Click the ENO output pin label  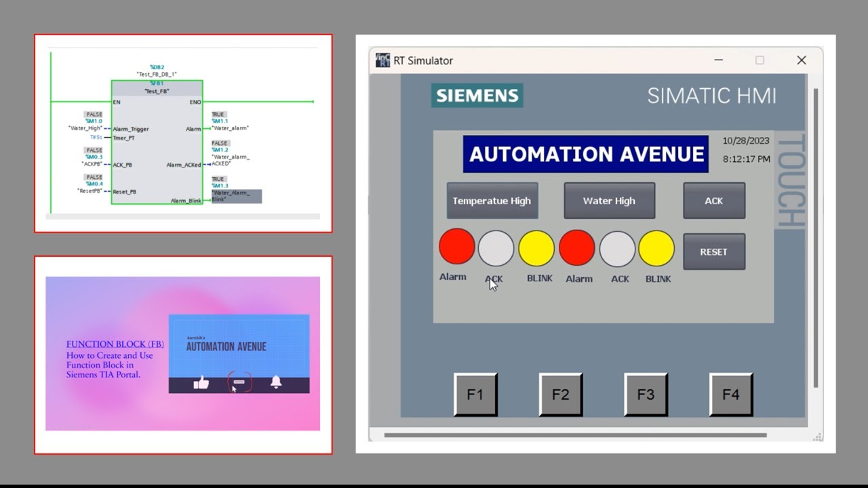(x=195, y=102)
